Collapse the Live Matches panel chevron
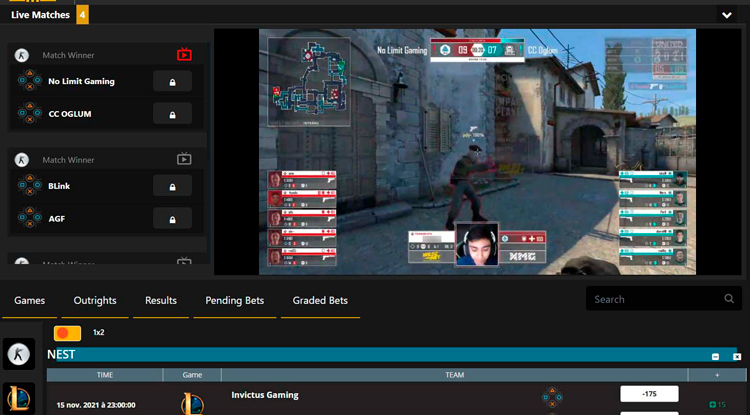750x415 pixels. click(x=727, y=15)
